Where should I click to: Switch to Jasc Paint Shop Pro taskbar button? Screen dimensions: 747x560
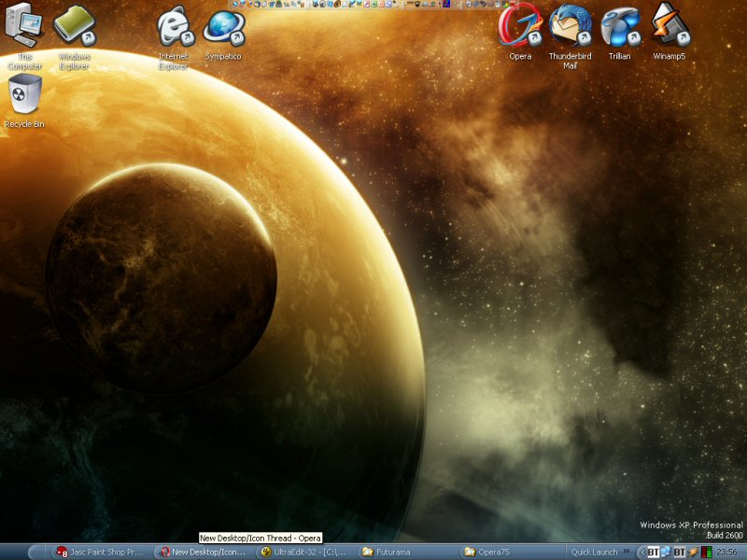click(x=100, y=552)
